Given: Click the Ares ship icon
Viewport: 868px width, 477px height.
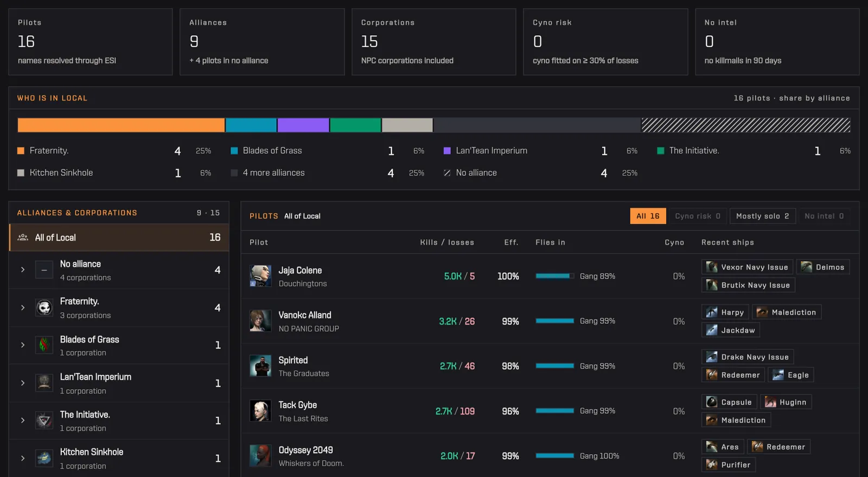Looking at the screenshot, I should tap(712, 447).
